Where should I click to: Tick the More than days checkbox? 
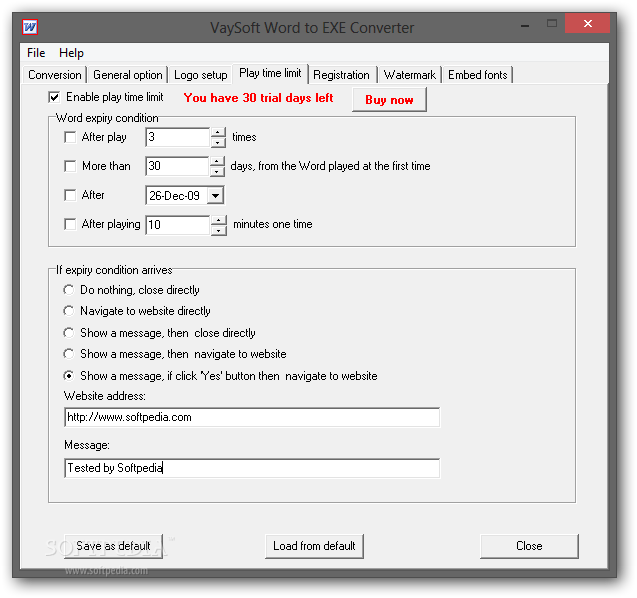coord(70,166)
